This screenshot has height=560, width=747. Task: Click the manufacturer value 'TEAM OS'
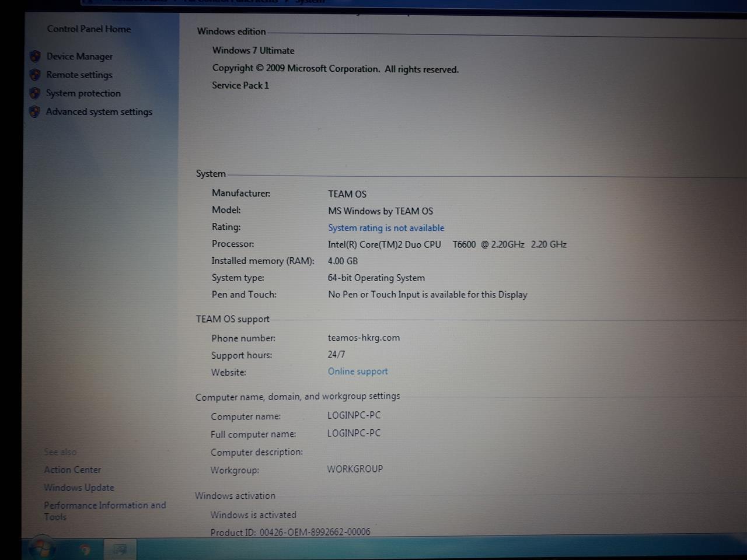point(347,194)
